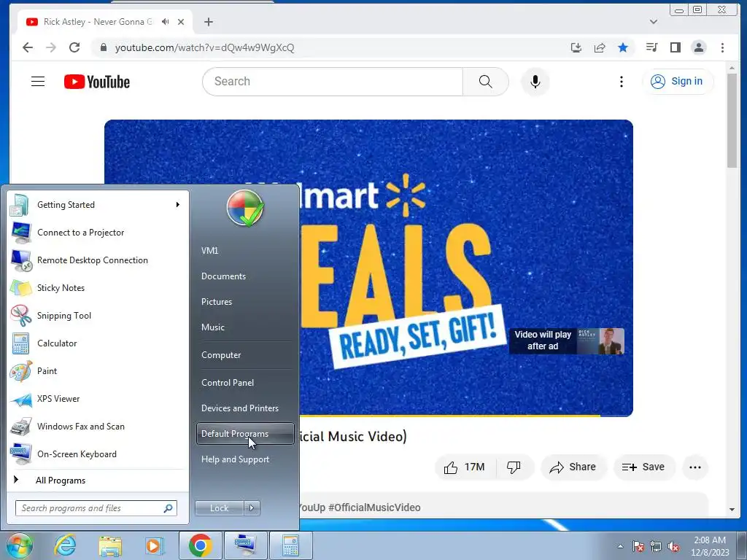The height and width of the screenshot is (560, 747).
Task: Click the share this page icon in Chrome
Action: pos(600,47)
